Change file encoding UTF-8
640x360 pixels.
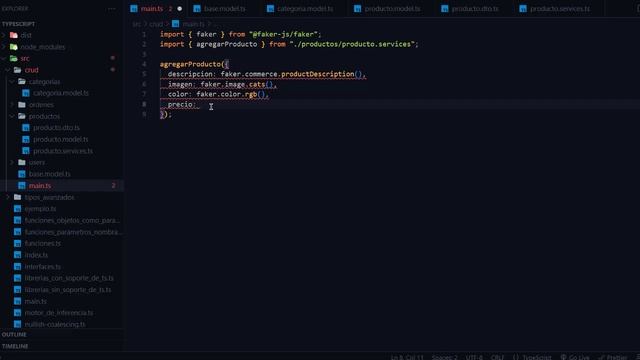[474, 357]
